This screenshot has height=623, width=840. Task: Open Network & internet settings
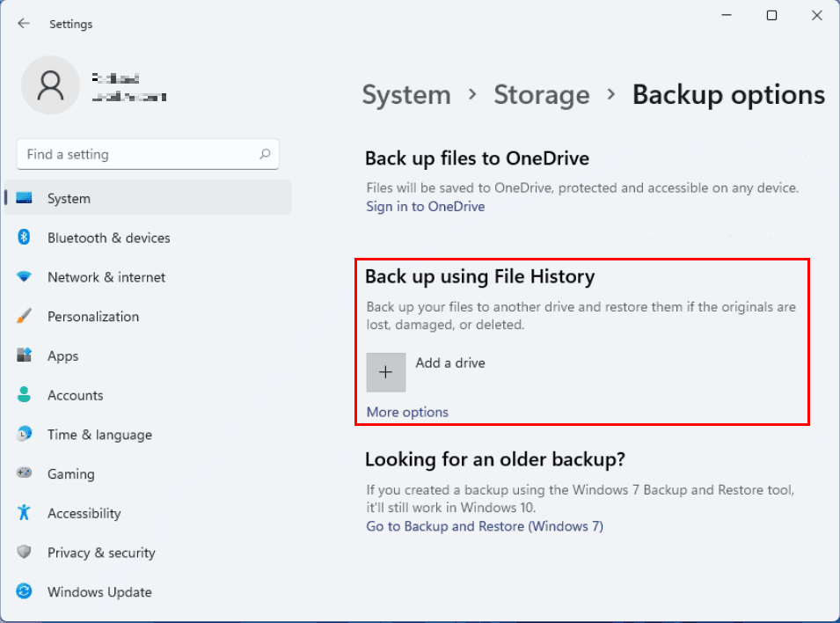[106, 277]
